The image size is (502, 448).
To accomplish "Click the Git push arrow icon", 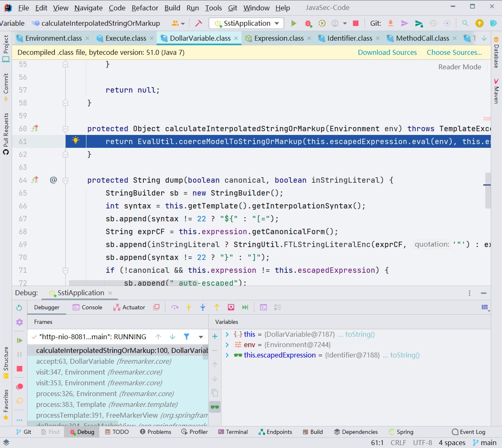I will tap(404, 24).
